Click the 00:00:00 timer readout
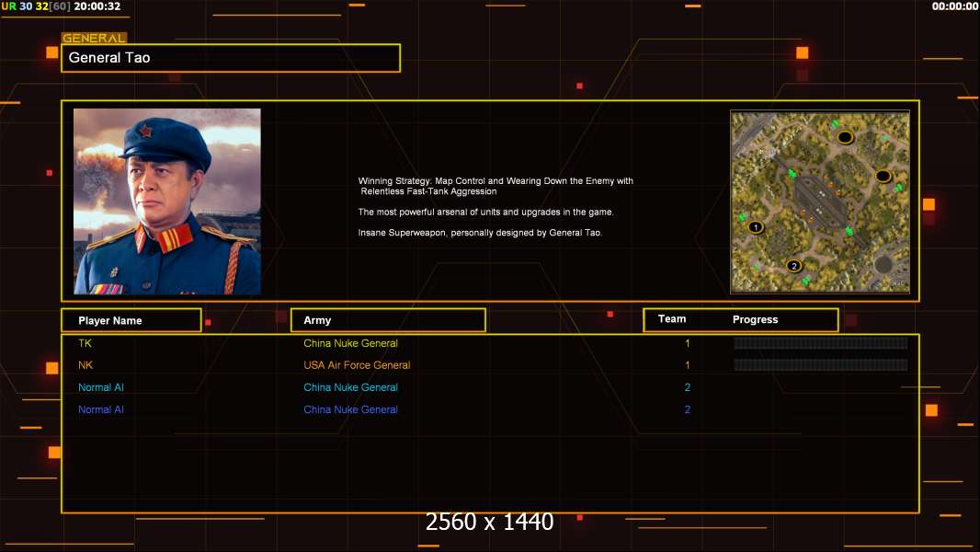 [954, 6]
